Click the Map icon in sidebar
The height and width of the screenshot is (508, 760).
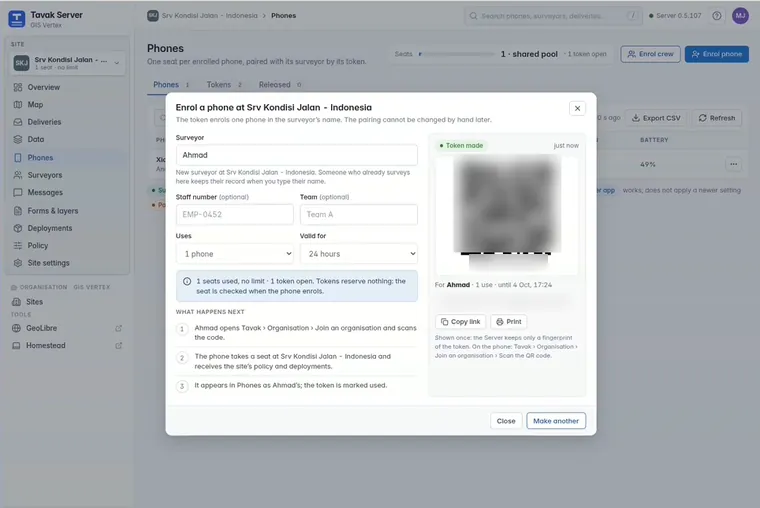18,105
